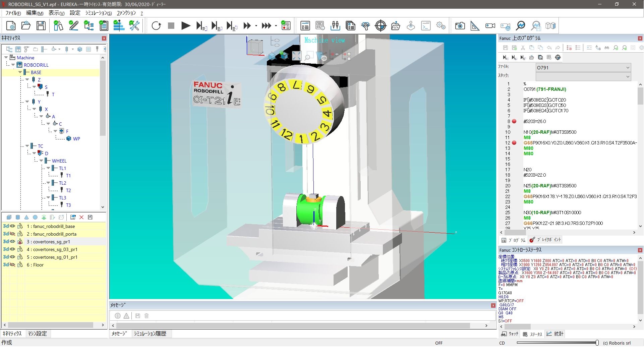Click the fast-forward simulation icon
This screenshot has height=362, width=644.
coord(247,26)
